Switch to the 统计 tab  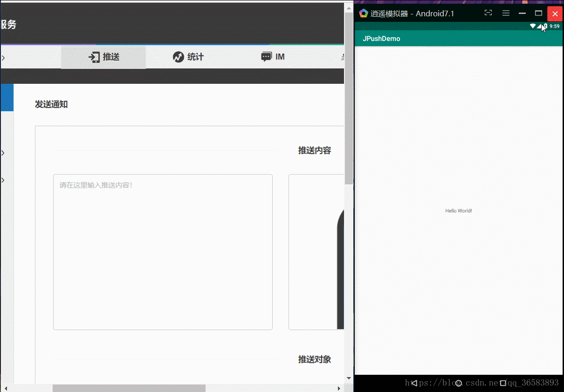pyautogui.click(x=188, y=57)
